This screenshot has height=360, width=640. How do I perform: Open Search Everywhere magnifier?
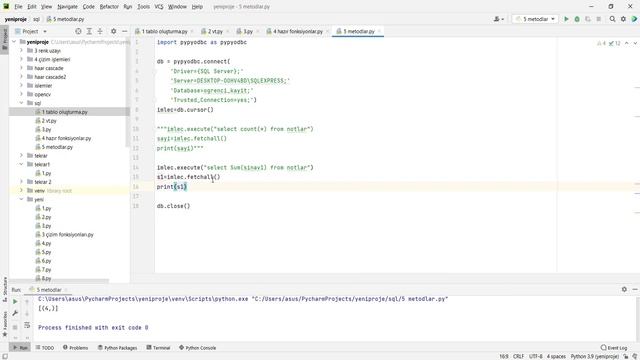(x=612, y=19)
